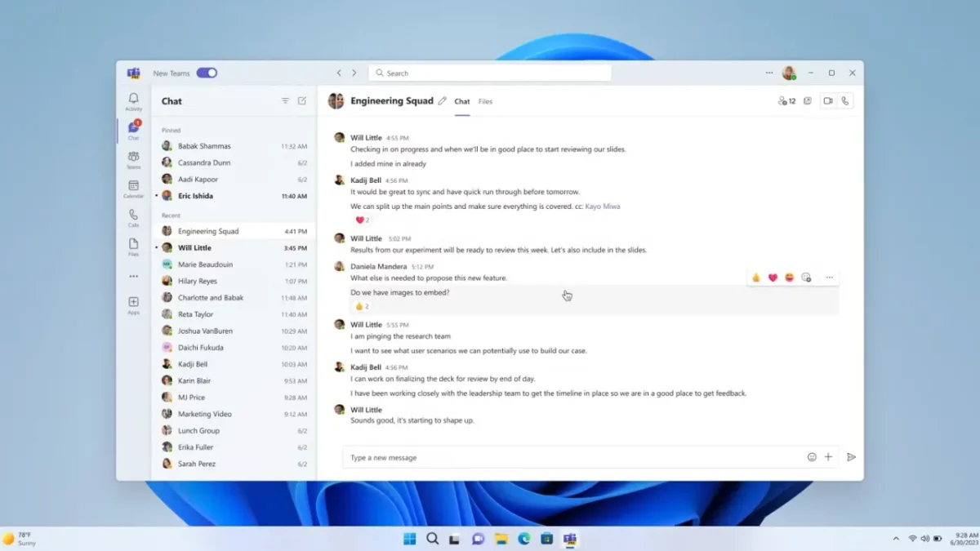Open more options via the three-dot menu

829,277
